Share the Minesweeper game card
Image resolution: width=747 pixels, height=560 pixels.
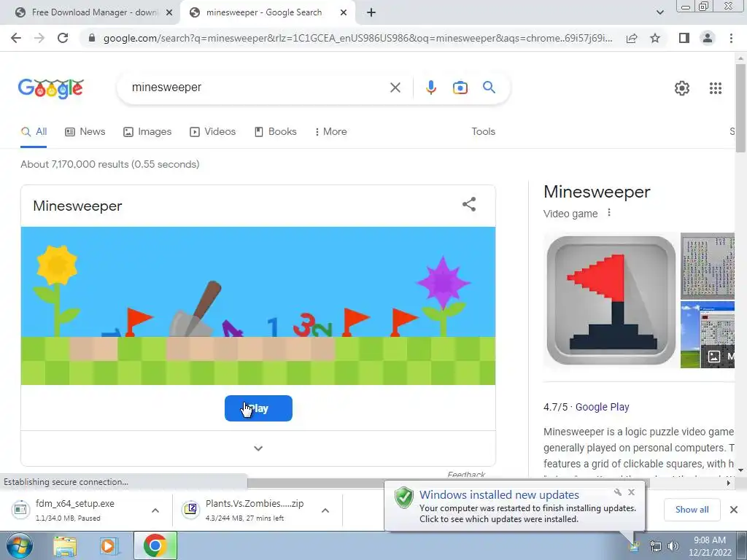(469, 204)
